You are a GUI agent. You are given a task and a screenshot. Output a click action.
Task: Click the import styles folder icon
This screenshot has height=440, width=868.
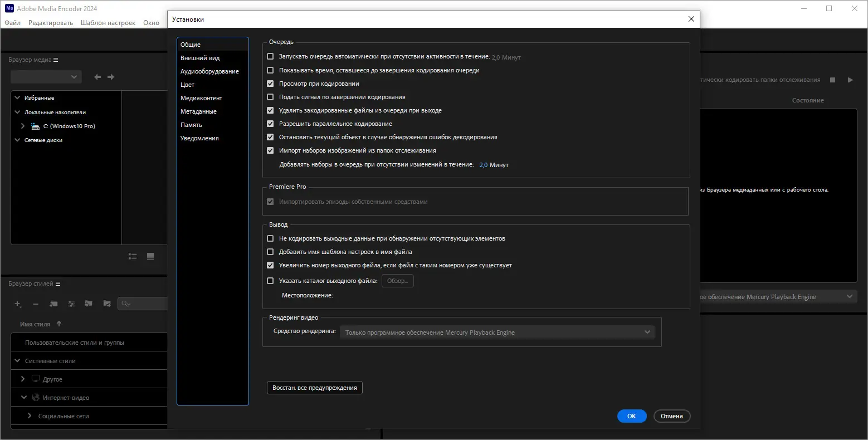click(x=89, y=304)
